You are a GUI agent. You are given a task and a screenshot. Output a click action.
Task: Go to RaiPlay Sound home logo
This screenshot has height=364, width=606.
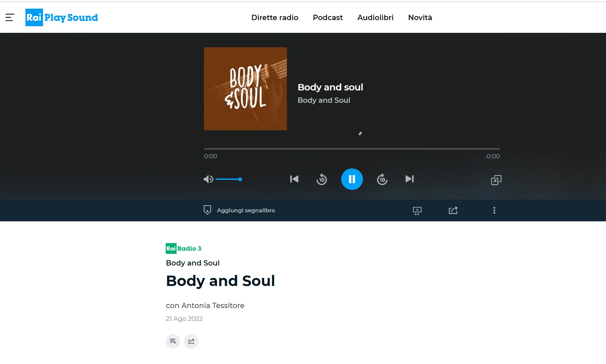62,17
